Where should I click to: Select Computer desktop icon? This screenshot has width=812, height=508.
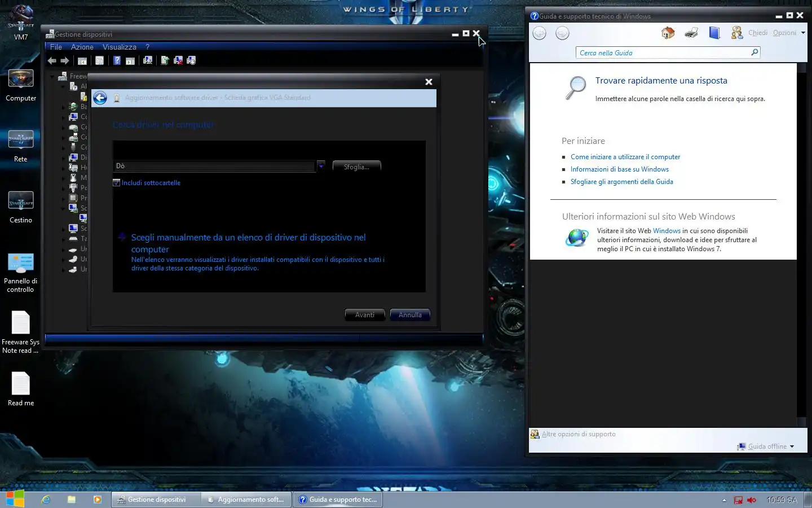coord(21,85)
